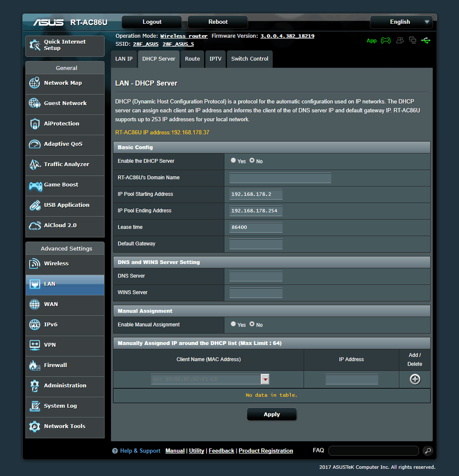Click the RT-AC86U's Domain Name field

coord(280,178)
